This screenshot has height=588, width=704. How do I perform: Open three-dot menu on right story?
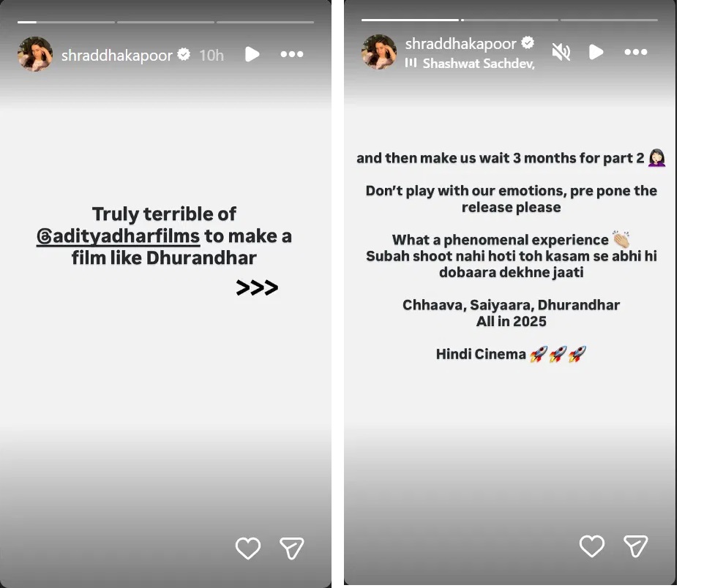(635, 52)
